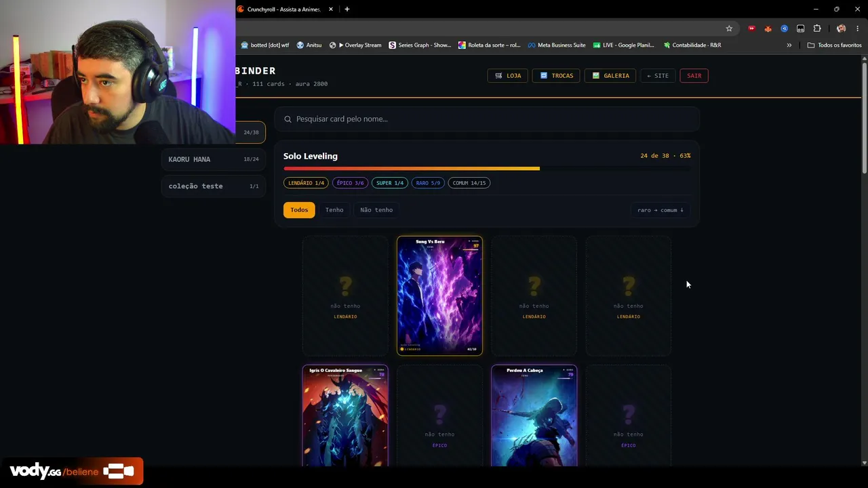Open the Chrome profile avatar
The image size is (868, 488).
pyautogui.click(x=841, y=28)
